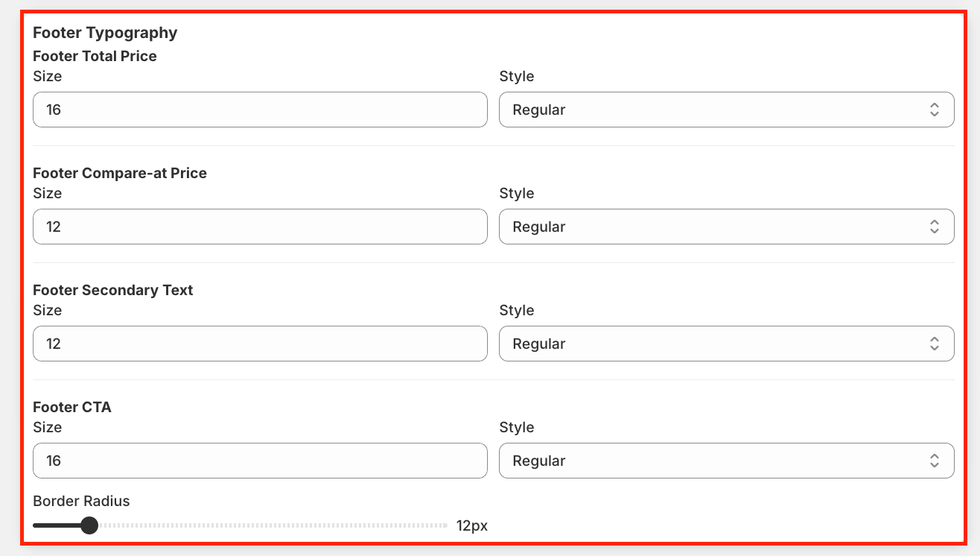980x556 pixels.
Task: Click the Footer Total Price label
Action: (95, 56)
